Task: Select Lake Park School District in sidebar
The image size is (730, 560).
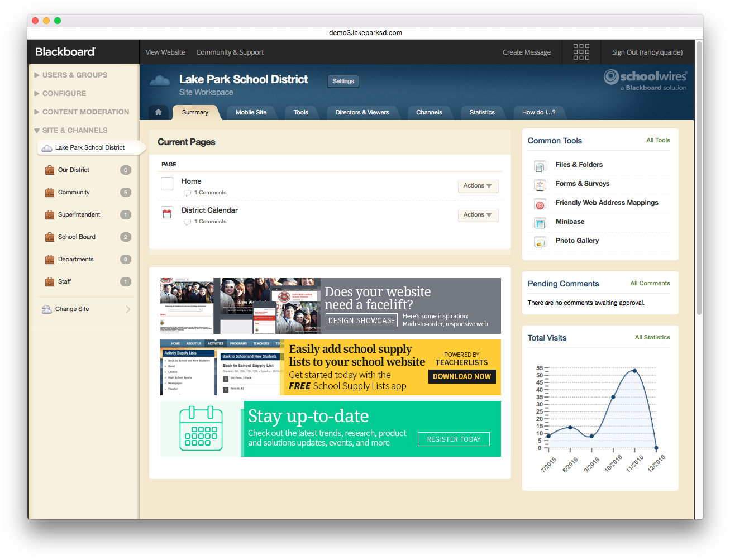Action: (x=92, y=148)
